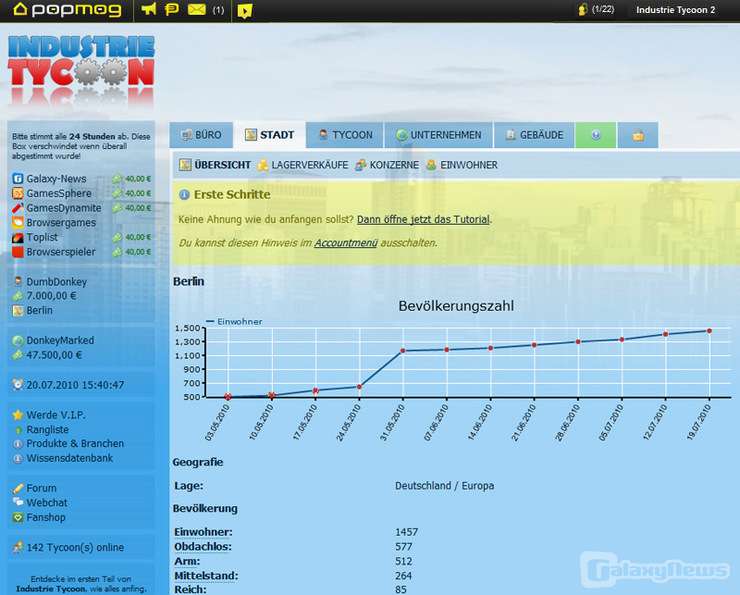
Task: Click the Erste Schritte info icon
Action: click(184, 194)
